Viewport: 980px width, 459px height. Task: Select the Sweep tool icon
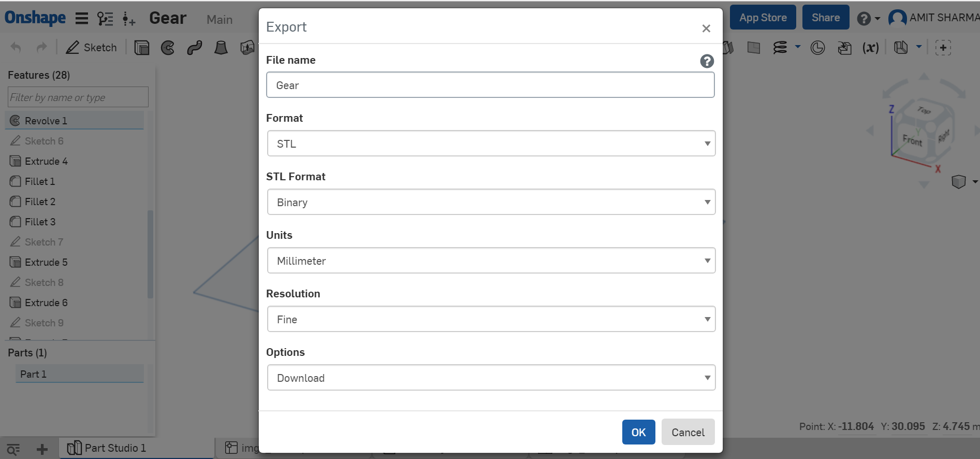pos(195,48)
